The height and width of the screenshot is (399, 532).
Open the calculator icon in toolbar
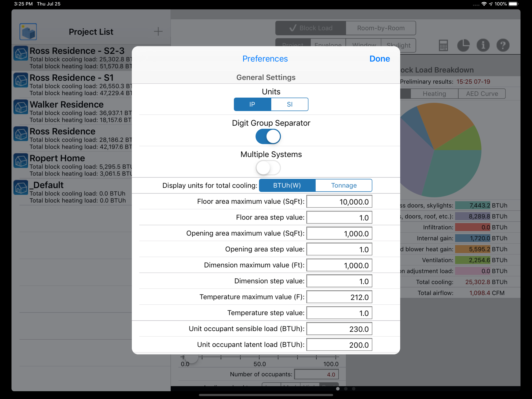[x=443, y=45]
